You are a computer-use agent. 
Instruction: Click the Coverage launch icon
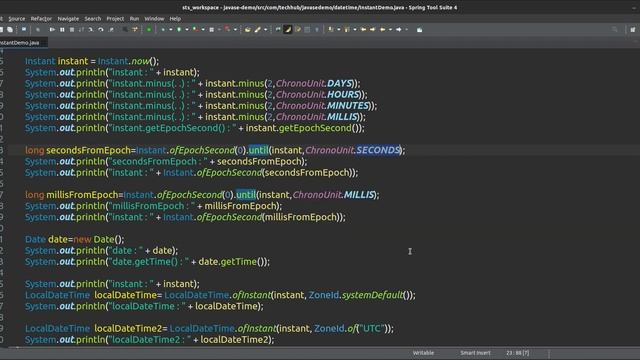pos(196,29)
